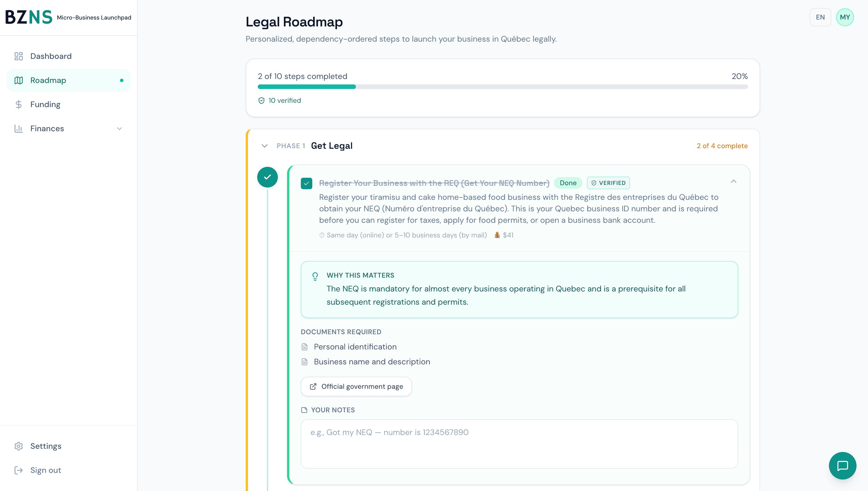The height and width of the screenshot is (491, 868).
Task: Click the external-link icon on Official government page
Action: [x=313, y=386]
